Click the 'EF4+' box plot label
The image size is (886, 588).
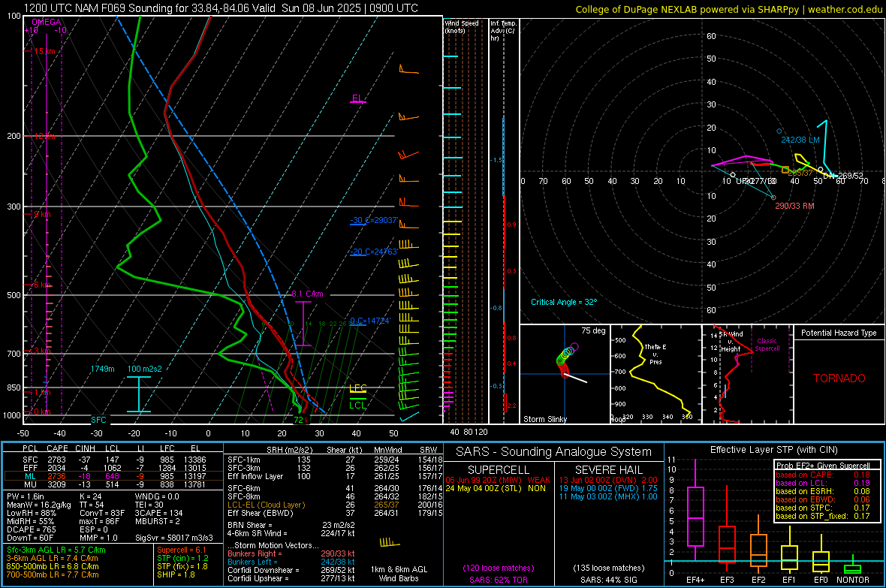click(x=695, y=580)
